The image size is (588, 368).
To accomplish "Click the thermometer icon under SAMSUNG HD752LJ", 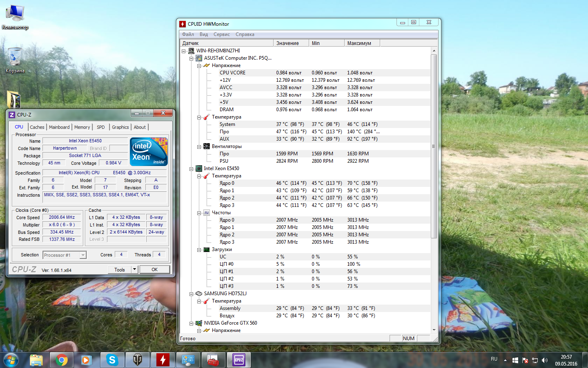I will (207, 301).
